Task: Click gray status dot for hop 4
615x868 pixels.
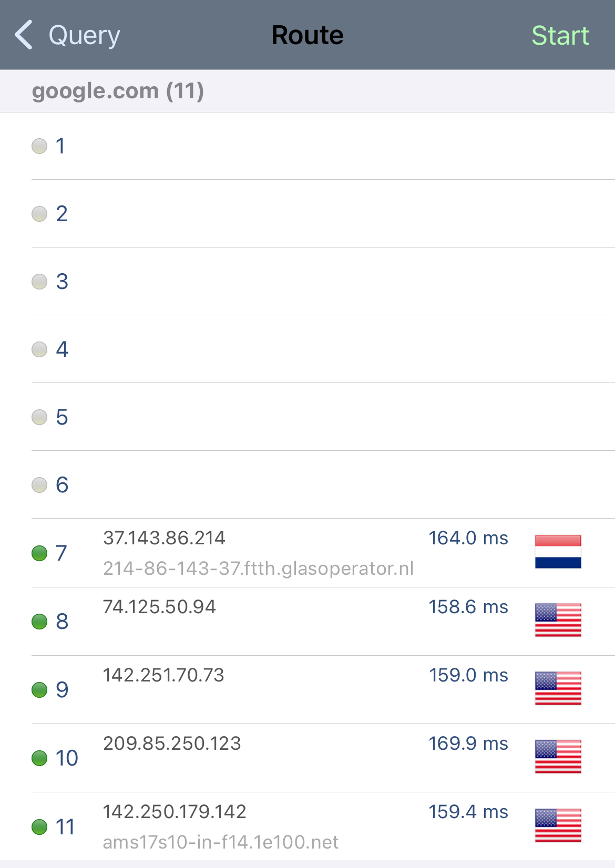Action: pos(39,349)
